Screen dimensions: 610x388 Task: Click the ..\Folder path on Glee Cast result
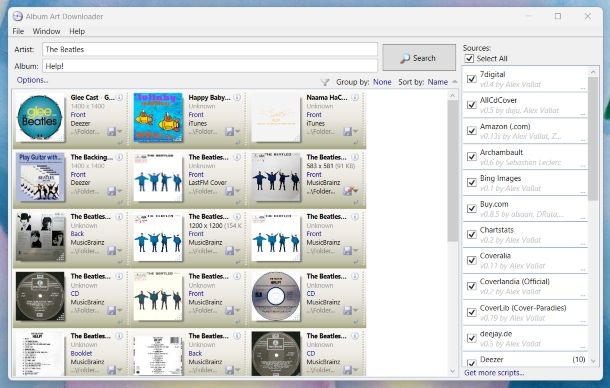pyautogui.click(x=84, y=132)
